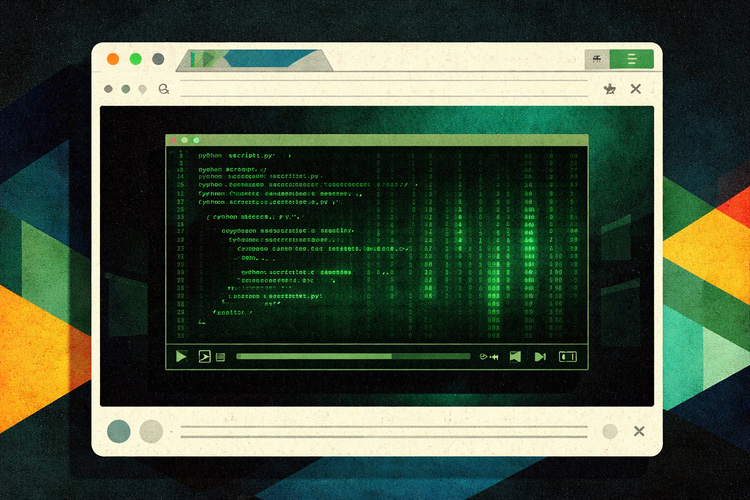
Task: Click the red dot on the inner terminal window
Action: point(173,140)
